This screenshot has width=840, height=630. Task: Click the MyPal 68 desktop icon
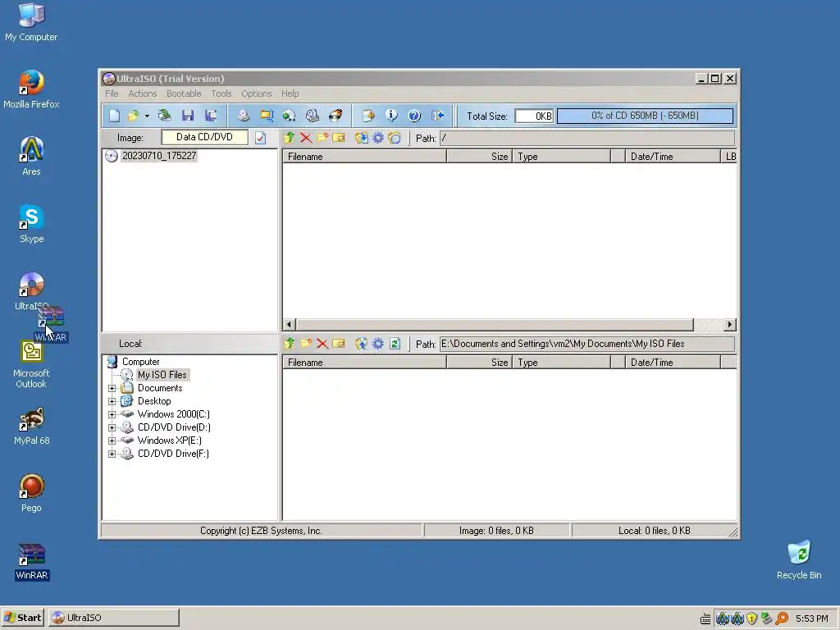[32, 427]
